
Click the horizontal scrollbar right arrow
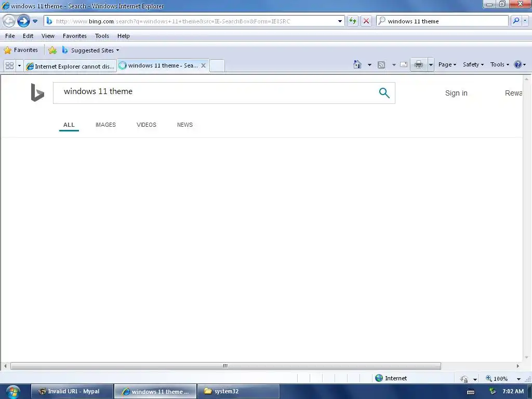tap(518, 366)
